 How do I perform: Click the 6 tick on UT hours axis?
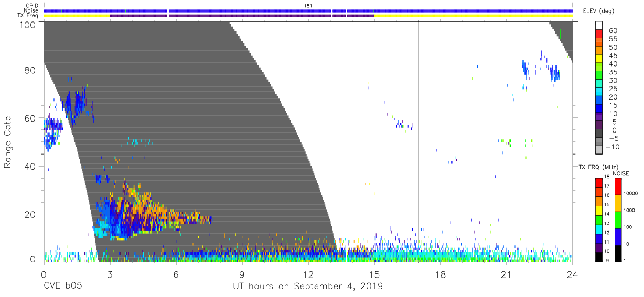(176, 274)
